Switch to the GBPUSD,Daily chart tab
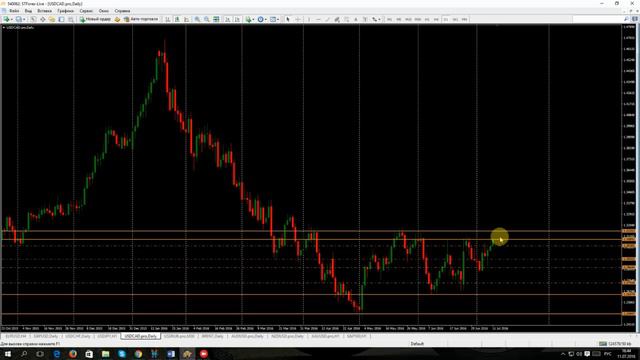This screenshot has width=640, height=360. coord(46,336)
